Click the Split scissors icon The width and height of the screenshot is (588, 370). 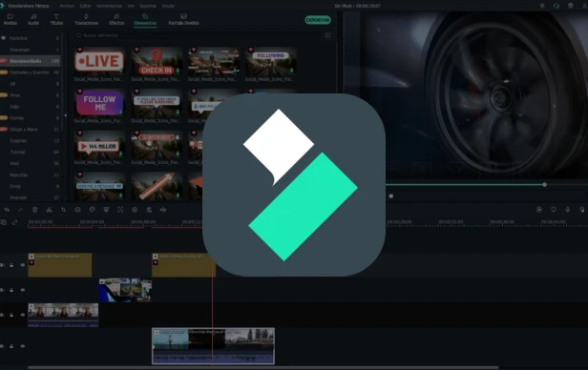(x=49, y=210)
